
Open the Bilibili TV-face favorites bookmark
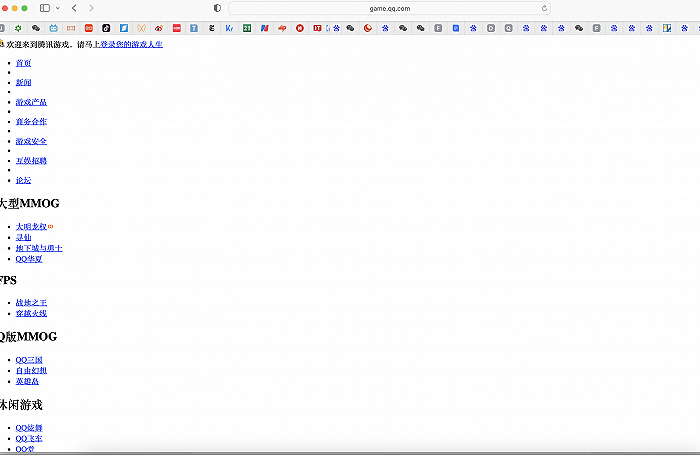tap(54, 28)
